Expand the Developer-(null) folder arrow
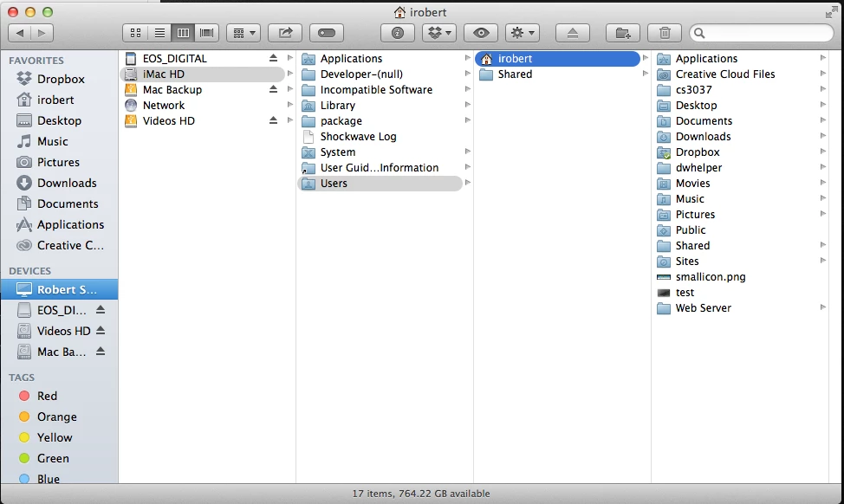844x504 pixels. tap(467, 74)
